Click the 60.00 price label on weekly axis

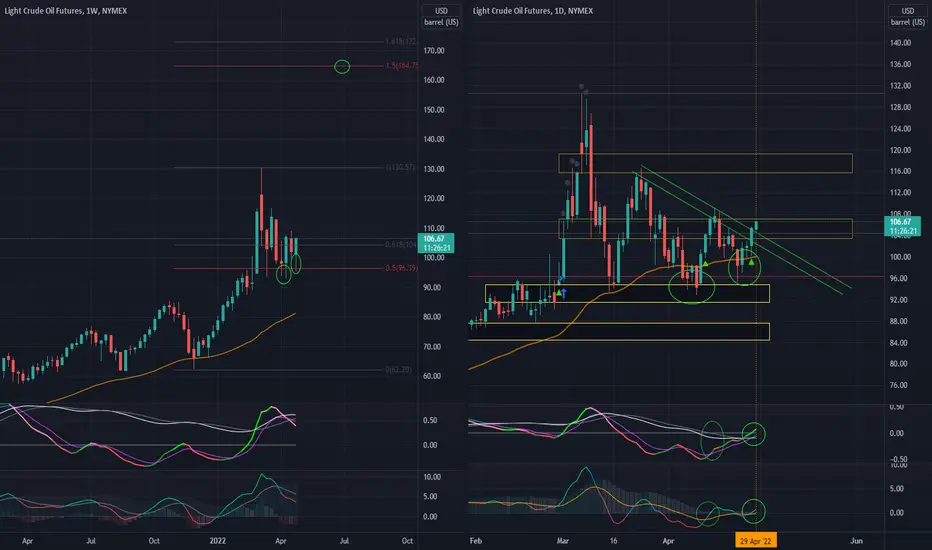click(x=432, y=376)
